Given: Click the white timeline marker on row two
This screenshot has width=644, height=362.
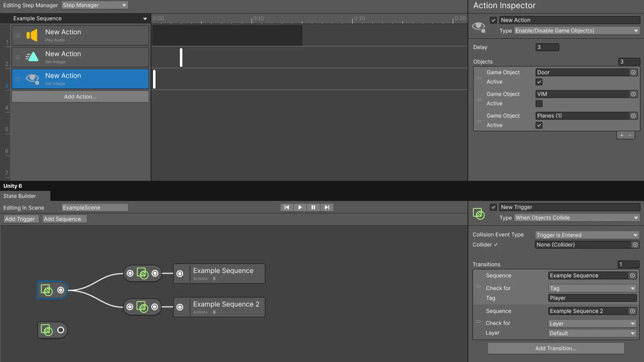Looking at the screenshot, I should click(181, 57).
